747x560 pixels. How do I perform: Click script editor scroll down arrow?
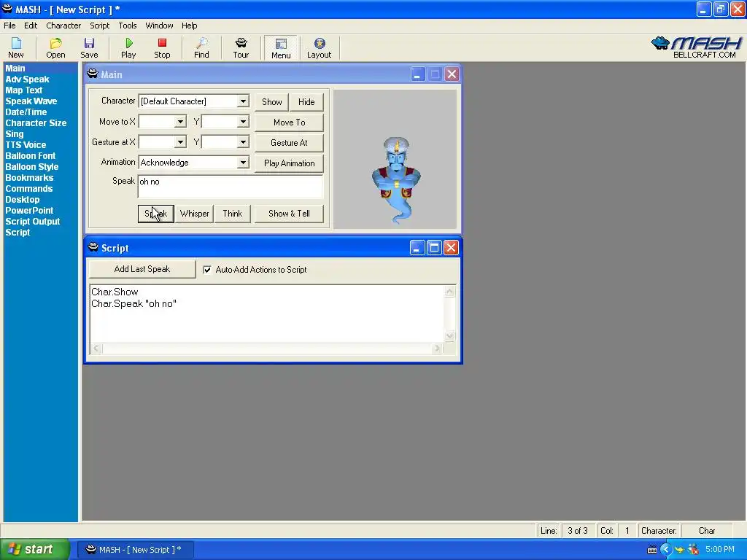point(449,335)
